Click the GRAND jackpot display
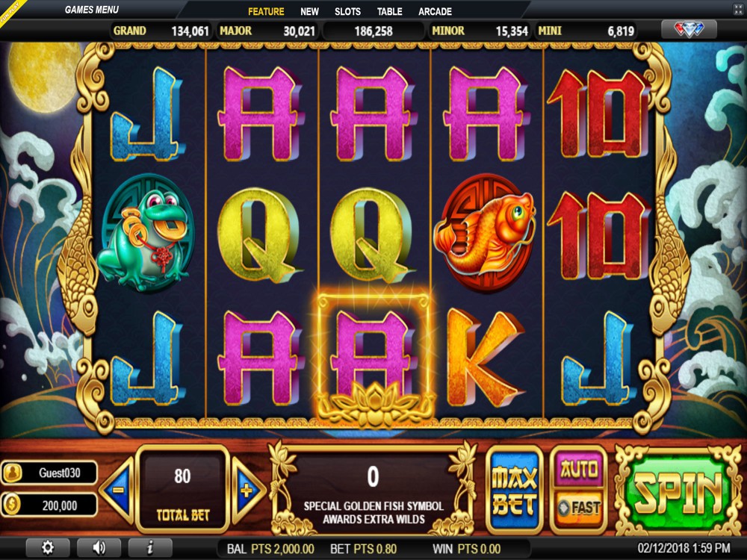747x560 pixels. (x=161, y=31)
